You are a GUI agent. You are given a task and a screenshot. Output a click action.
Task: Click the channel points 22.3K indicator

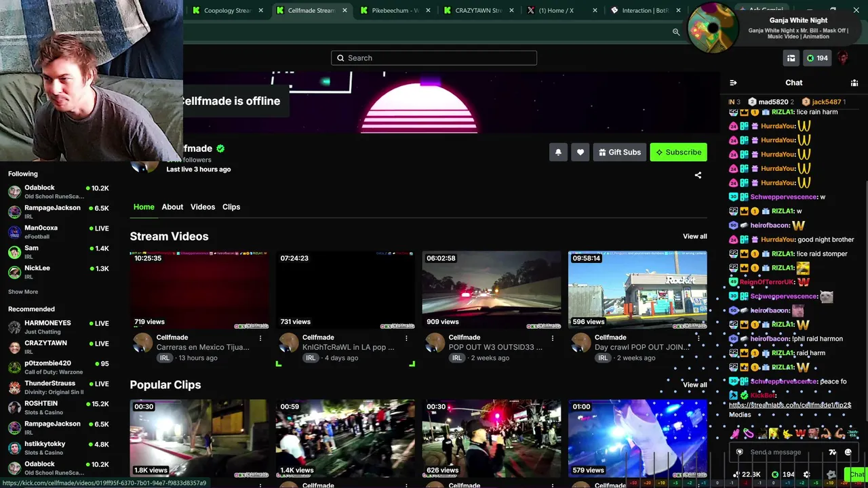point(747,474)
